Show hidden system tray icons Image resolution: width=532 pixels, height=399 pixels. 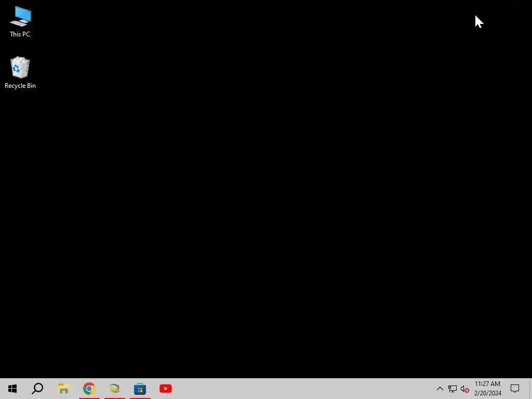click(440, 389)
